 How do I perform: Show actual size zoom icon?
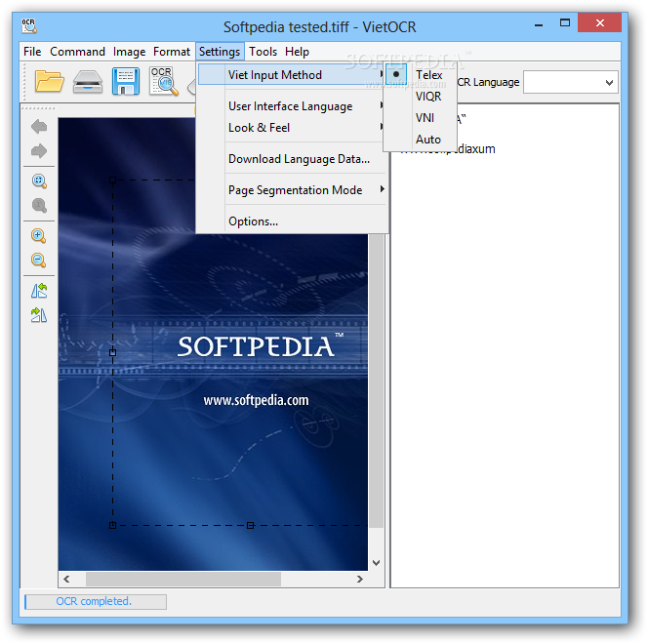[39, 205]
